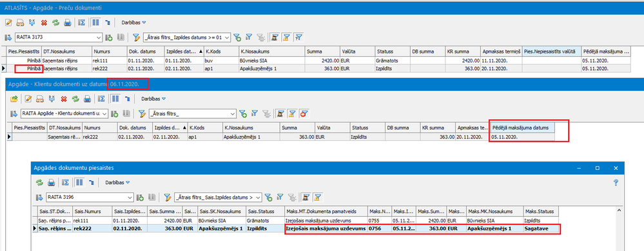Toggle the hourglass filter button in Preču dokumenti

tap(287, 37)
